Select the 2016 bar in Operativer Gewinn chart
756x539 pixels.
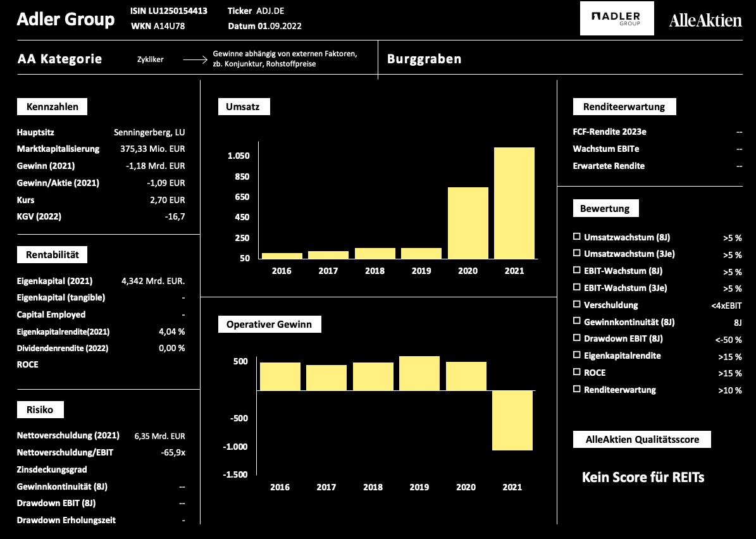tap(280, 376)
